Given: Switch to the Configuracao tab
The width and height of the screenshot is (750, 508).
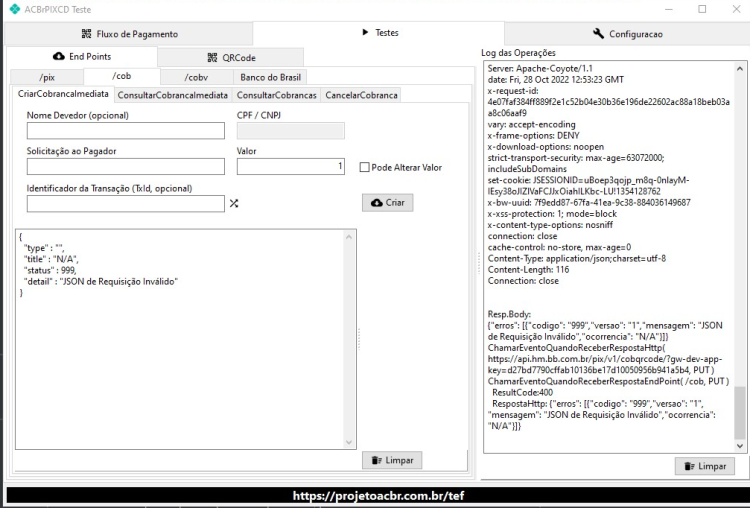Looking at the screenshot, I should click(x=627, y=34).
